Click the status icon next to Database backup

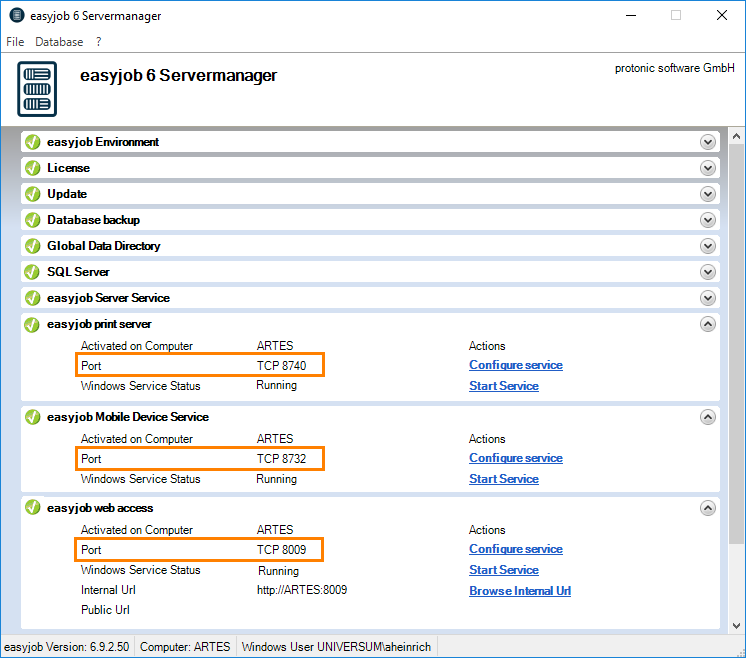coord(33,220)
